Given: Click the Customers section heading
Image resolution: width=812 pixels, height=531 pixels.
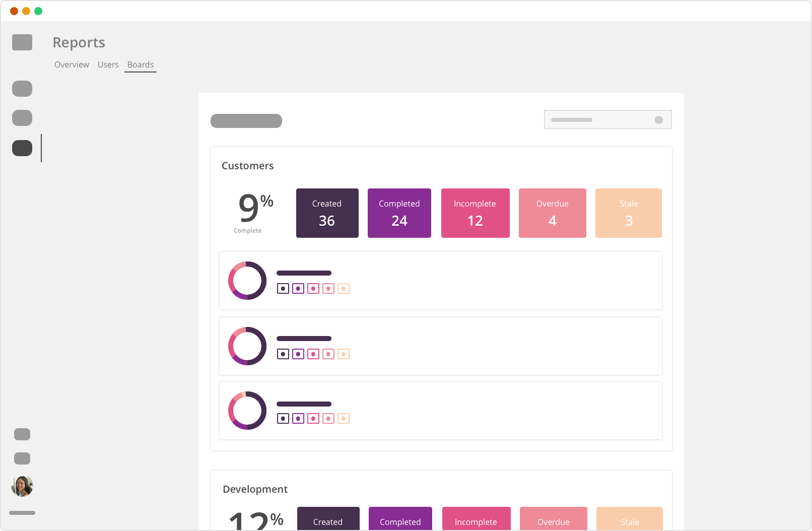Looking at the screenshot, I should pos(248,166).
